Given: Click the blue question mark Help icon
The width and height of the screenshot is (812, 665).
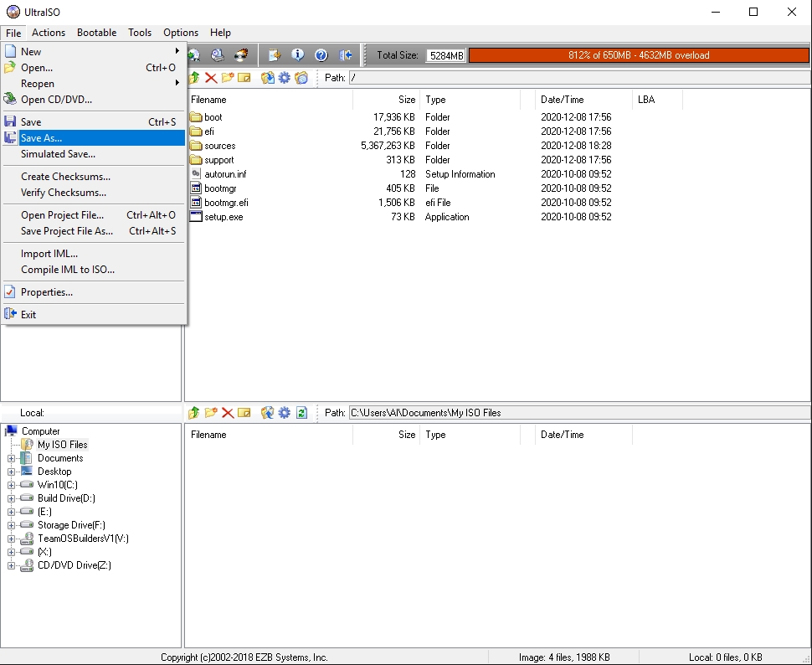Looking at the screenshot, I should [321, 55].
